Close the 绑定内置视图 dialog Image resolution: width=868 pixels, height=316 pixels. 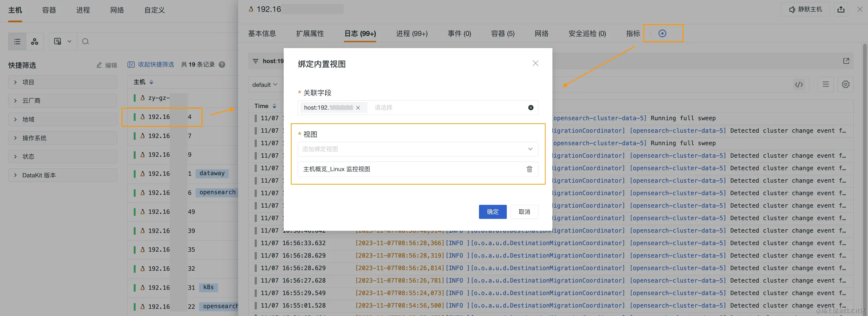point(536,63)
